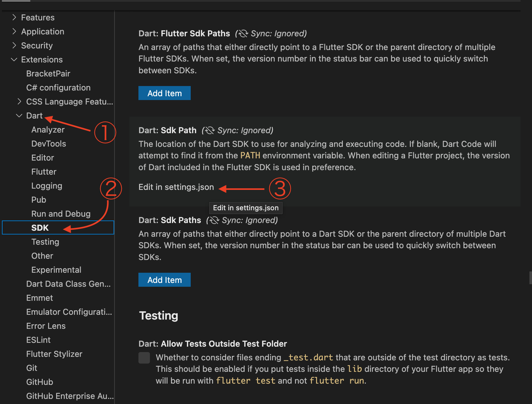Select the ESLint settings entry
The width and height of the screenshot is (532, 404).
point(38,340)
